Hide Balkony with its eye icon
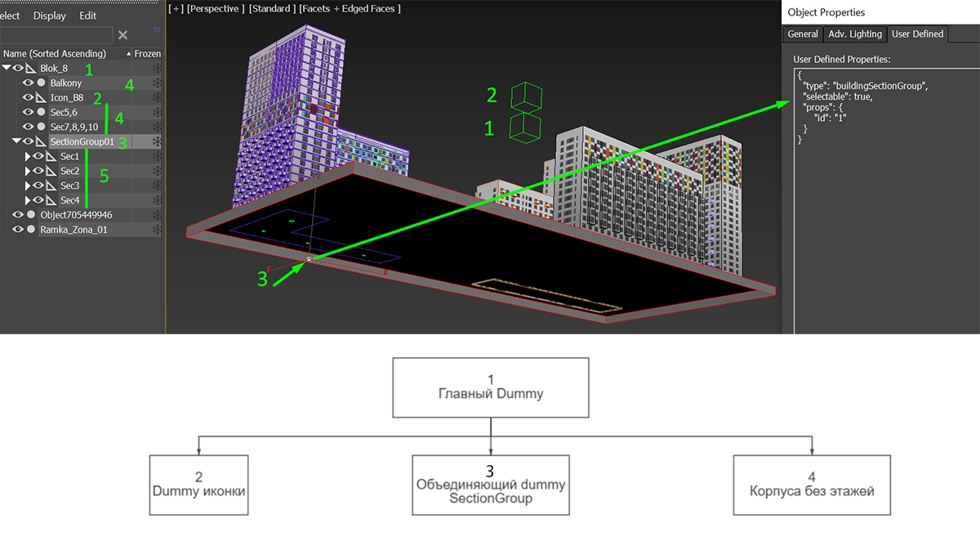The width and height of the screenshot is (980, 550). [28, 83]
